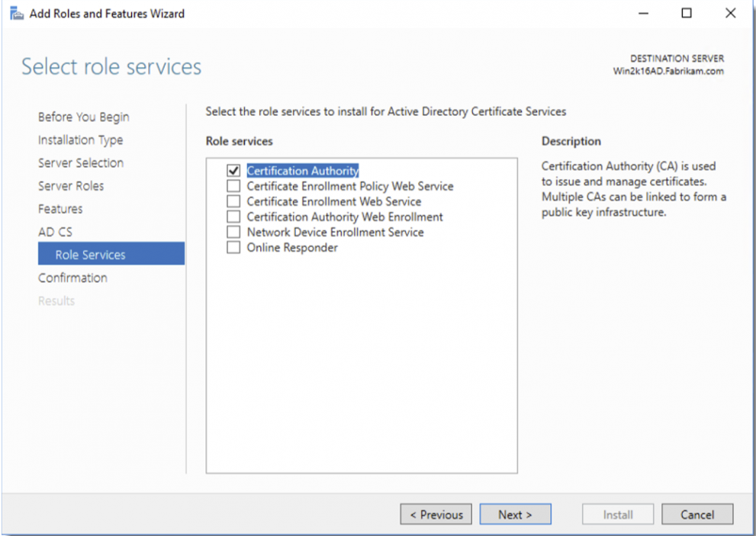Click the Certification Authority label text

coord(303,171)
